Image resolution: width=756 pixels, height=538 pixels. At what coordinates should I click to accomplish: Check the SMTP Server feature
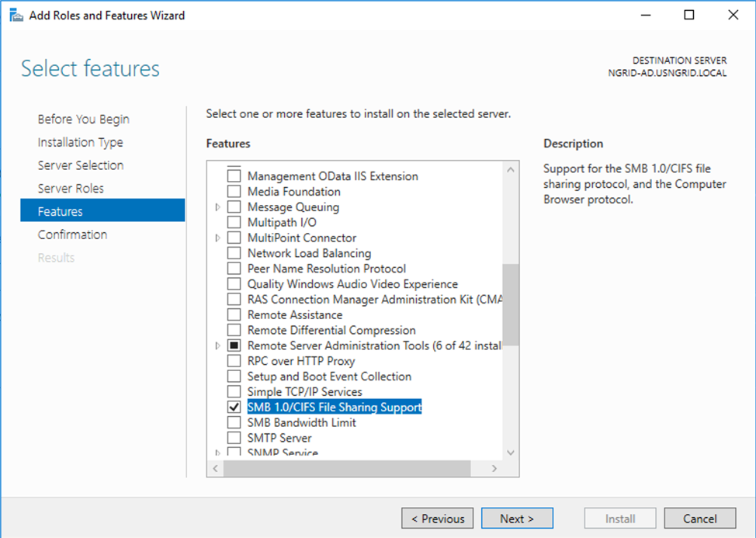tap(234, 438)
